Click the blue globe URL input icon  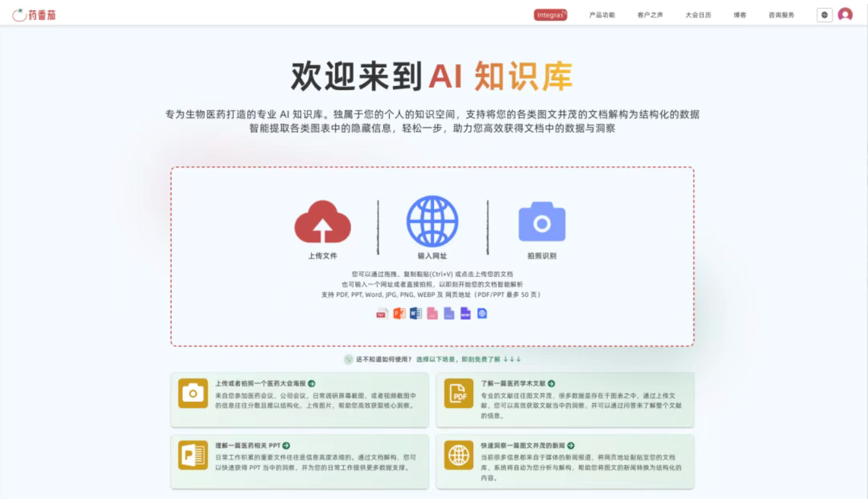pyautogui.click(x=432, y=222)
